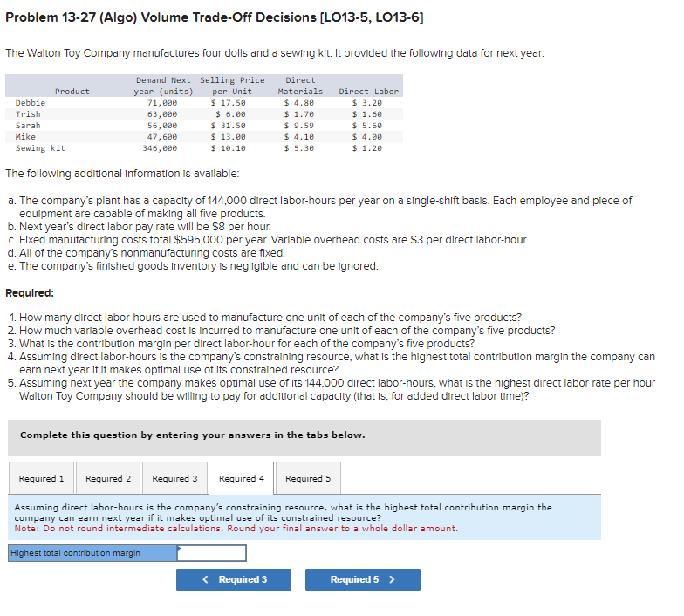Screen dimensions: 684x616
Task: Click the Demand Next year (units) header
Action: pyautogui.click(x=163, y=86)
